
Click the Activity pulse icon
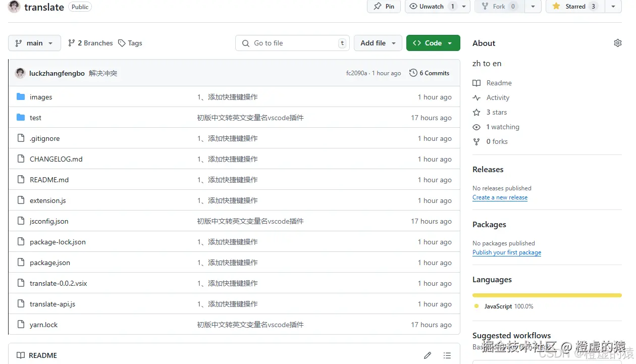tap(476, 97)
